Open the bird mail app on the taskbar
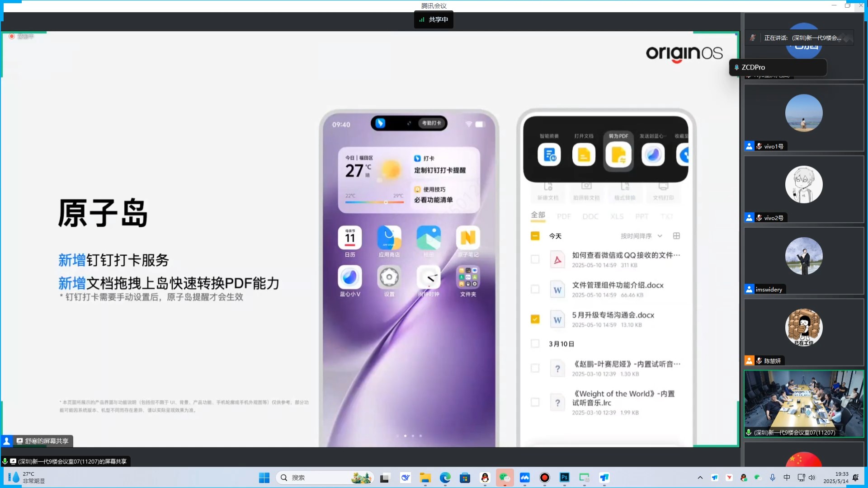868x488 pixels. coord(406,478)
